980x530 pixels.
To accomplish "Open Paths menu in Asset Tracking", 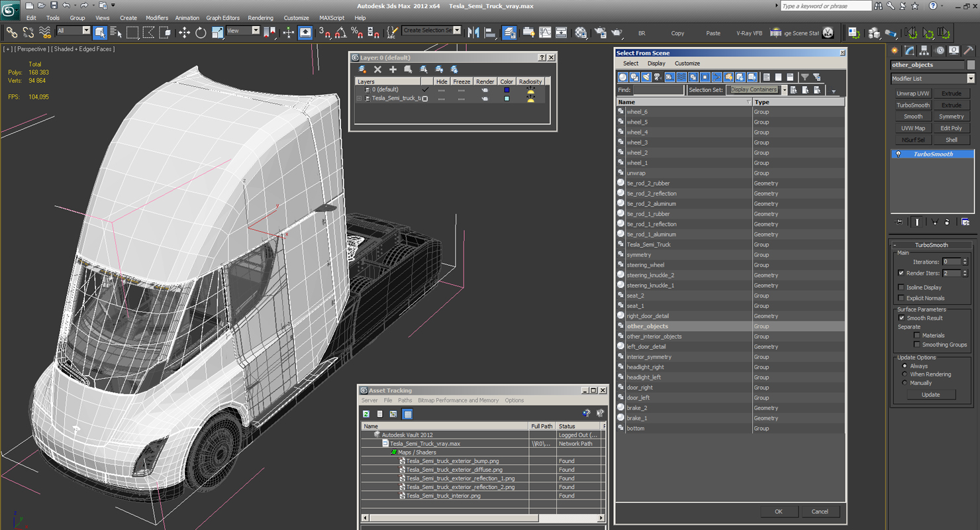I will point(405,400).
